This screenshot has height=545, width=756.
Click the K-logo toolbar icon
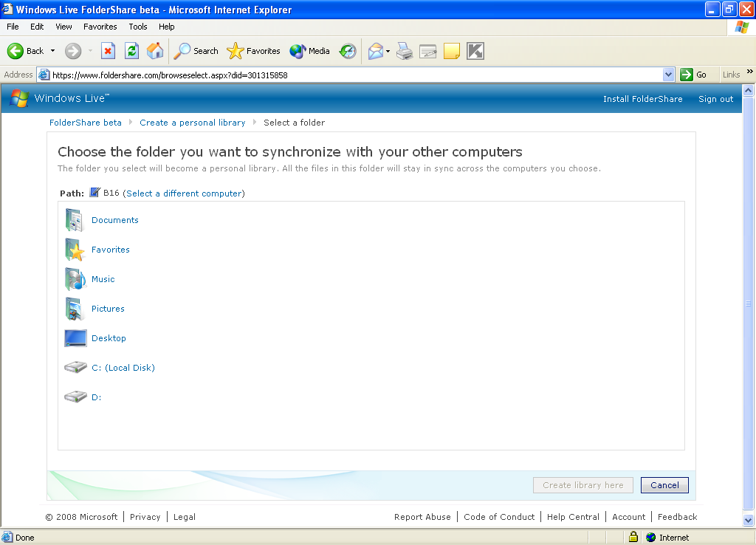pos(475,51)
